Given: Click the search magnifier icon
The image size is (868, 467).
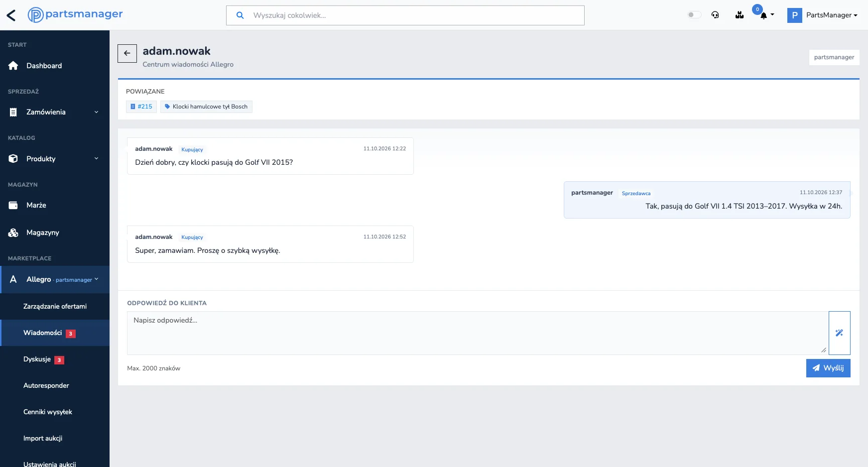Looking at the screenshot, I should [240, 15].
